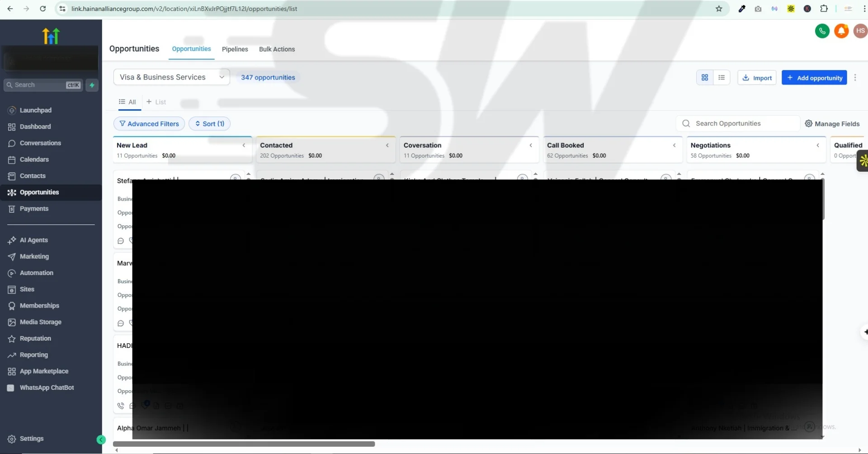
Task: Open AI Agents in sidebar
Action: click(x=33, y=240)
